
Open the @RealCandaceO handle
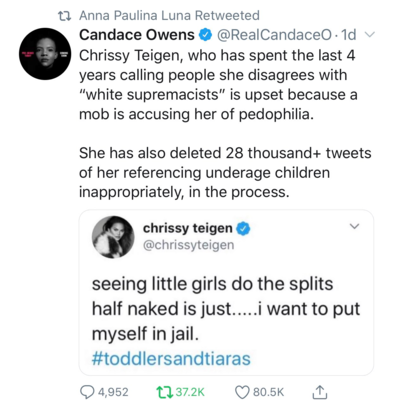click(275, 35)
